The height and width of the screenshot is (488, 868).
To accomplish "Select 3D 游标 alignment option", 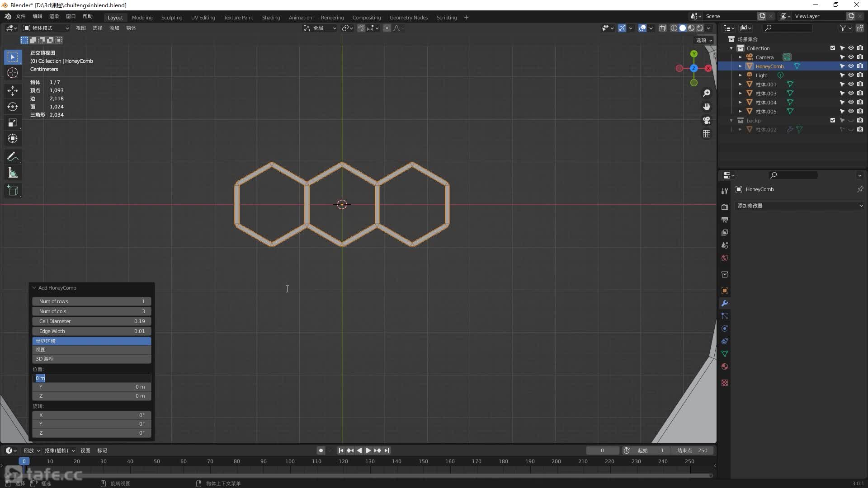I will tap(92, 359).
